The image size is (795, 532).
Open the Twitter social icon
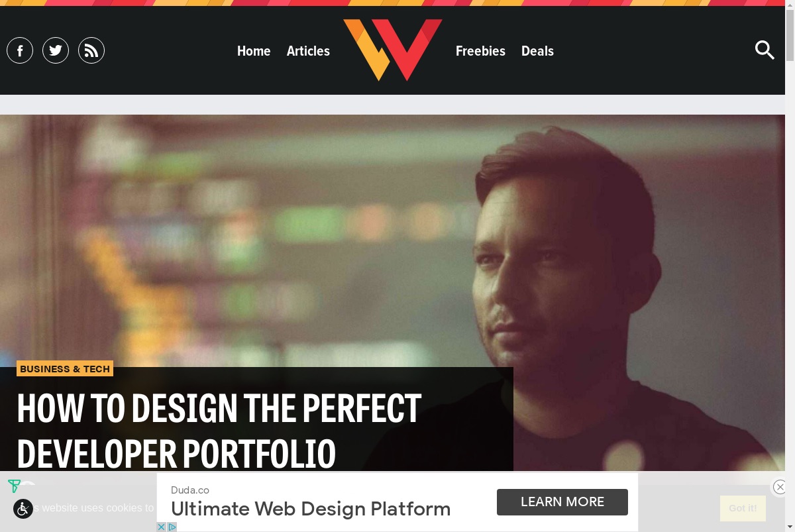56,50
